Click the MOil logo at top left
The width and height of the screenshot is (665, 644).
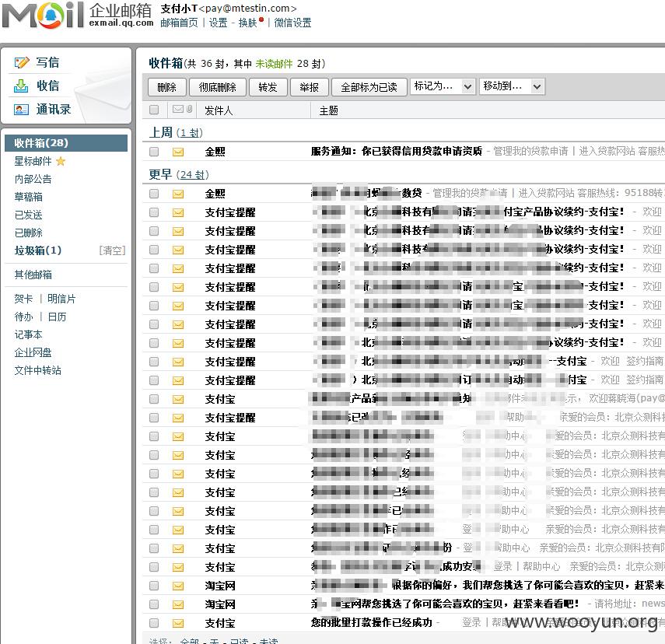43,16
